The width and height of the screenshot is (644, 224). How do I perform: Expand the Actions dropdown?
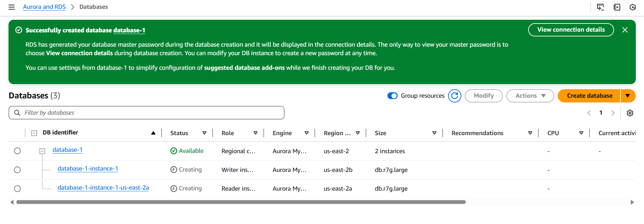tap(530, 96)
